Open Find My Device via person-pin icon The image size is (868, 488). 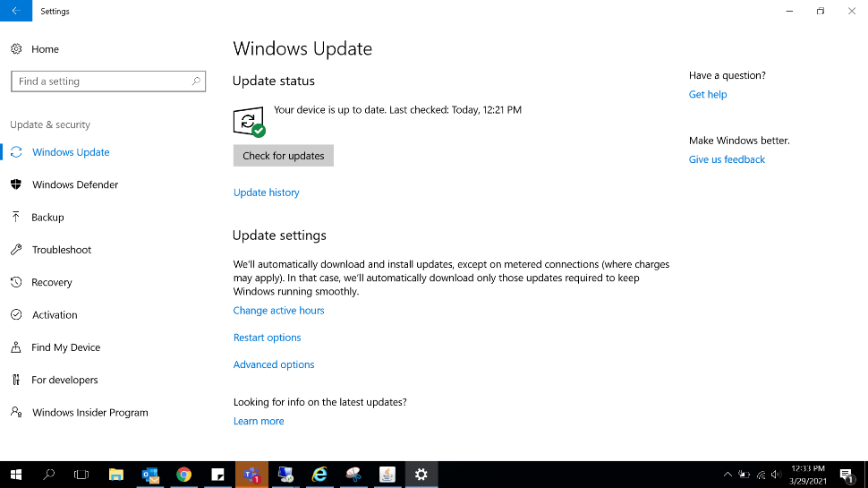click(x=16, y=347)
